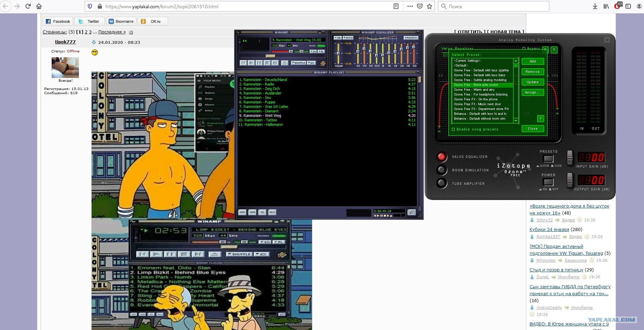Click the Winamp seek bar handle
The image size is (644, 330).
(271, 56)
